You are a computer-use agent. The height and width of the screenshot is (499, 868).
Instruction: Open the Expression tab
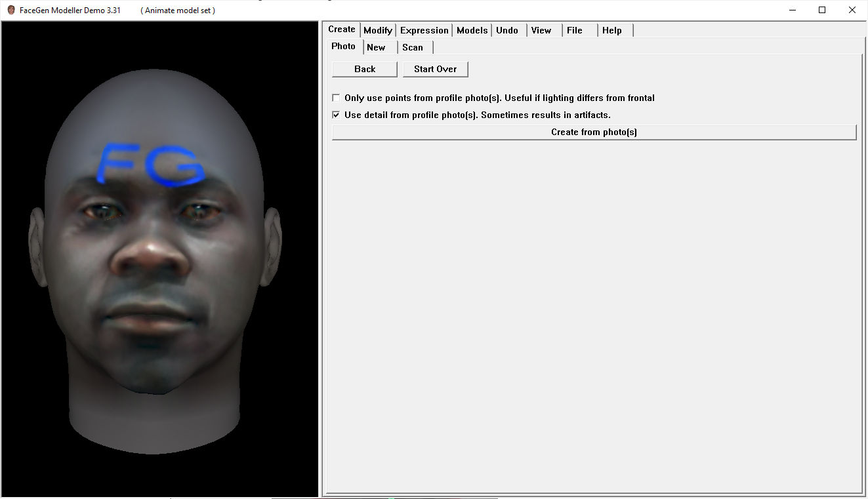[x=424, y=30]
